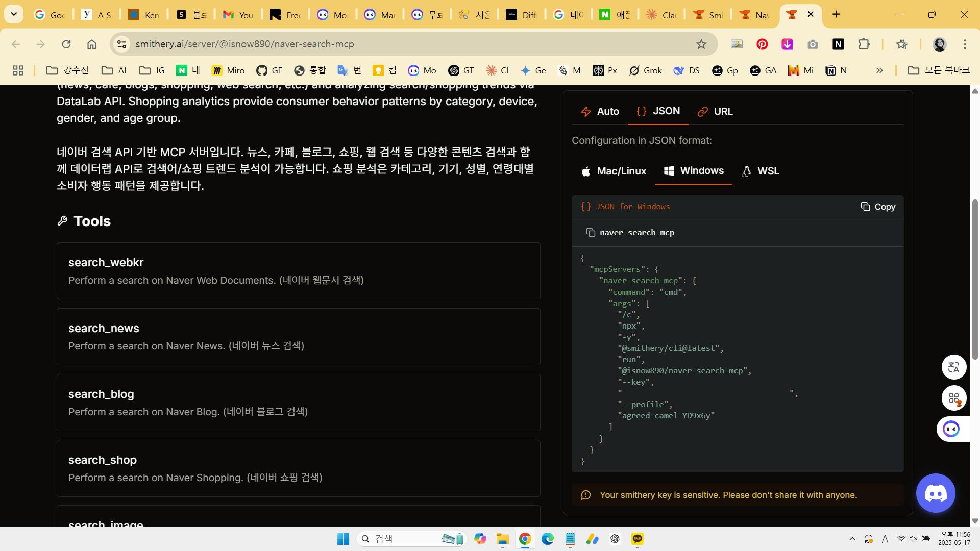This screenshot has height=551, width=980.
Task: Open the Pinterest extension icon
Action: tap(762, 44)
